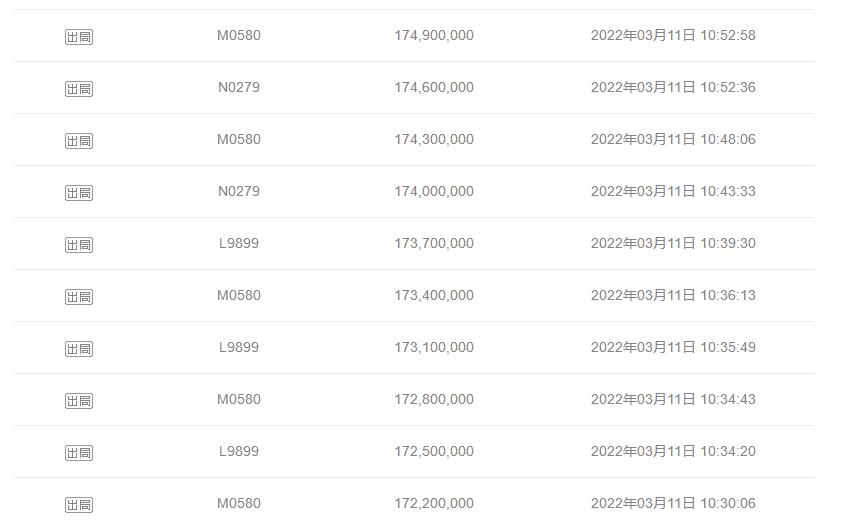The height and width of the screenshot is (528, 849).
Task: Select the 出局 badge for the 10:48:06 bid
Action: [79, 141]
